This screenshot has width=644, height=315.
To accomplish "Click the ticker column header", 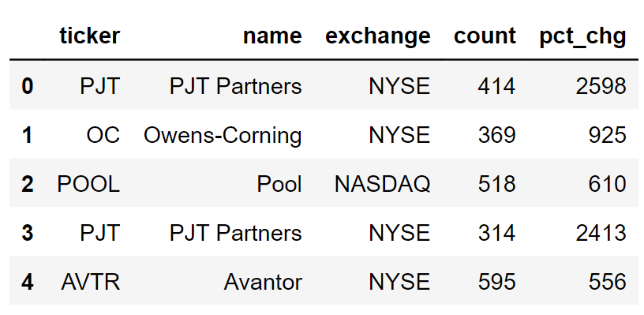I will tap(89, 36).
